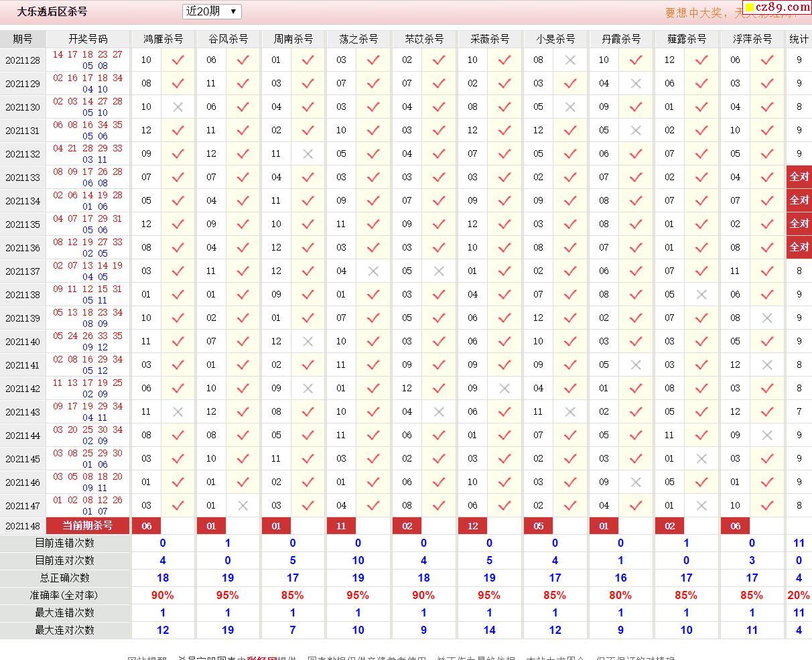This screenshot has height=660, width=812.
Task: Click the 14 max streak under 采薇杀号
Action: 490,630
